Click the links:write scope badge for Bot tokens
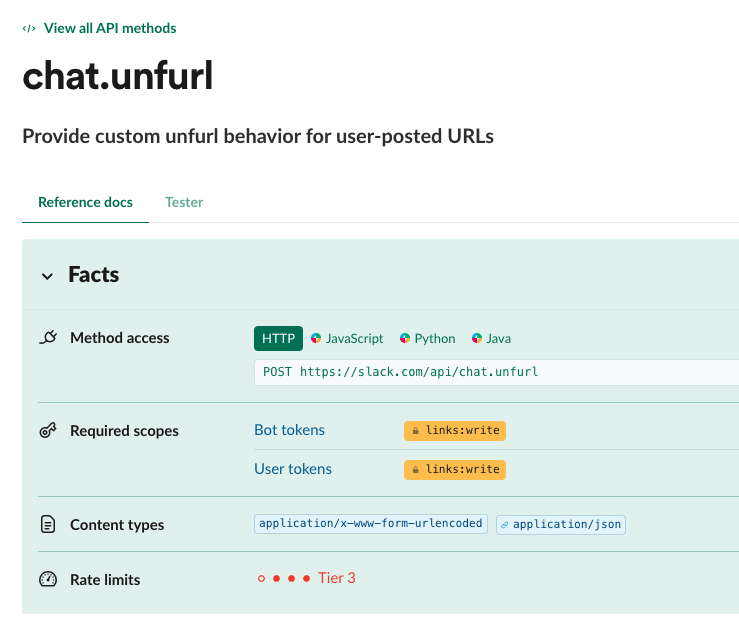The image size is (739, 634). [455, 431]
